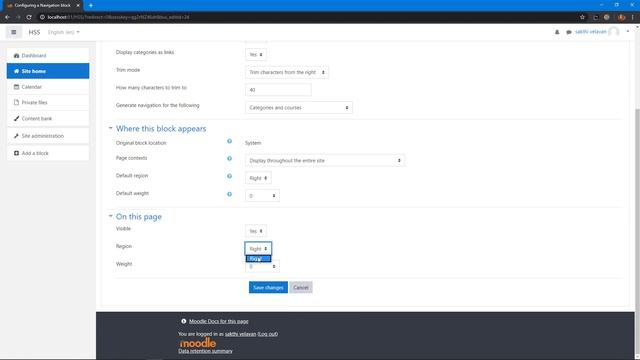
Task: Choose Right option in opened list
Action: [258, 258]
